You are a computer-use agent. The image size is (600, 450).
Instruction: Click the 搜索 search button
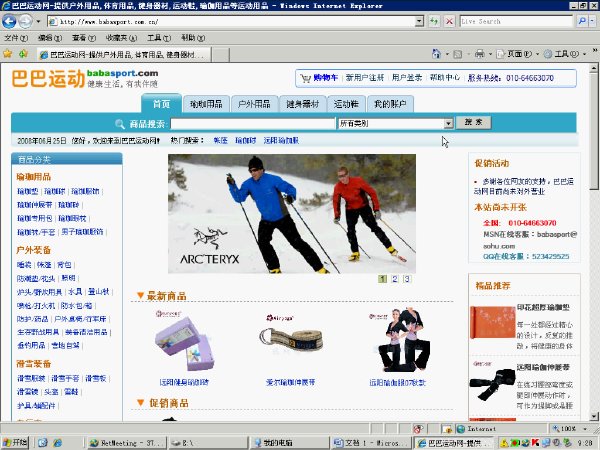coord(473,122)
